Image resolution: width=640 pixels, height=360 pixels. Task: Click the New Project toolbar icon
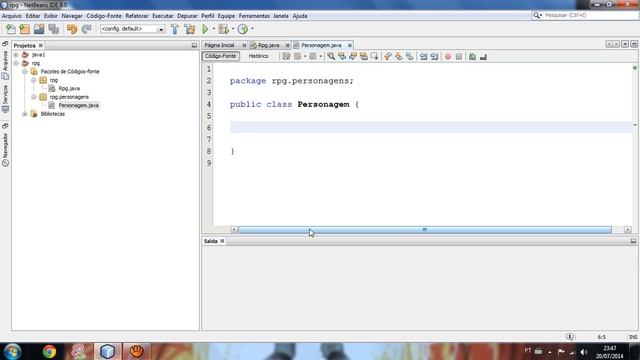tap(25, 29)
